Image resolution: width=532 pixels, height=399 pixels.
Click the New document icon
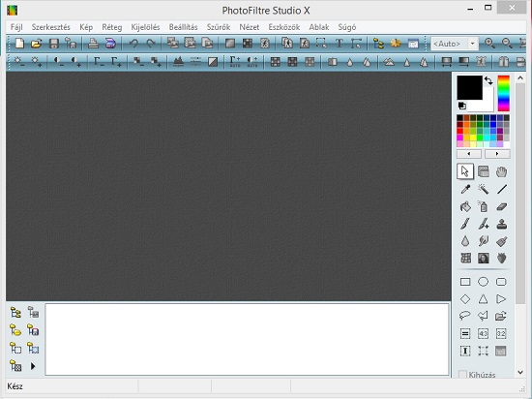pyautogui.click(x=19, y=44)
